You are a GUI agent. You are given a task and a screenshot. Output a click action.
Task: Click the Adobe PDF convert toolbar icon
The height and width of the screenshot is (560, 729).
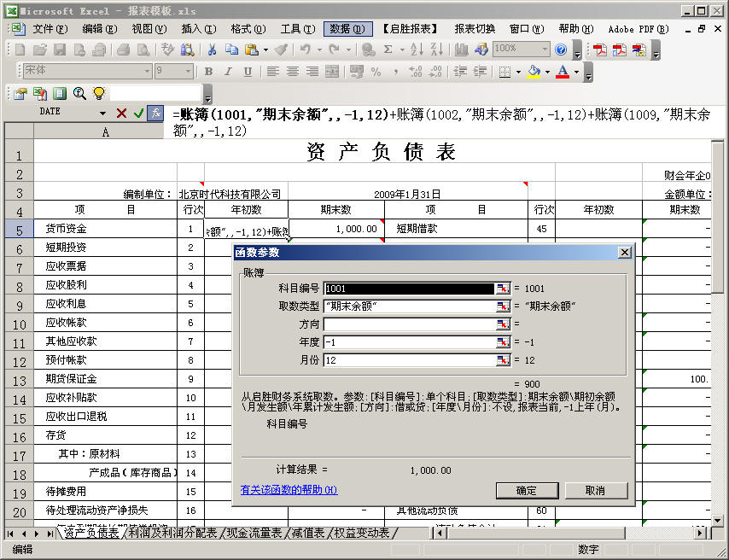point(600,50)
